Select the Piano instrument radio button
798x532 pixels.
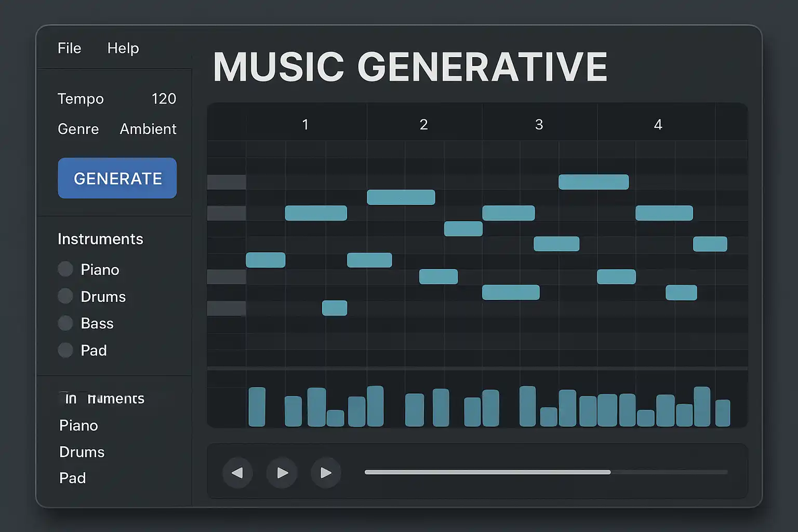point(65,269)
